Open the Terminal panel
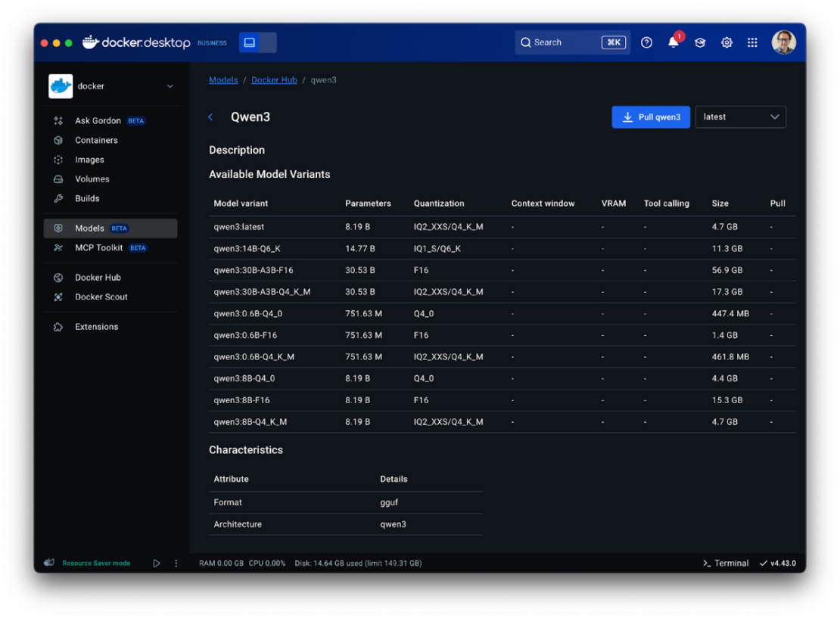Screen dimensions: 840x618 [724, 563]
